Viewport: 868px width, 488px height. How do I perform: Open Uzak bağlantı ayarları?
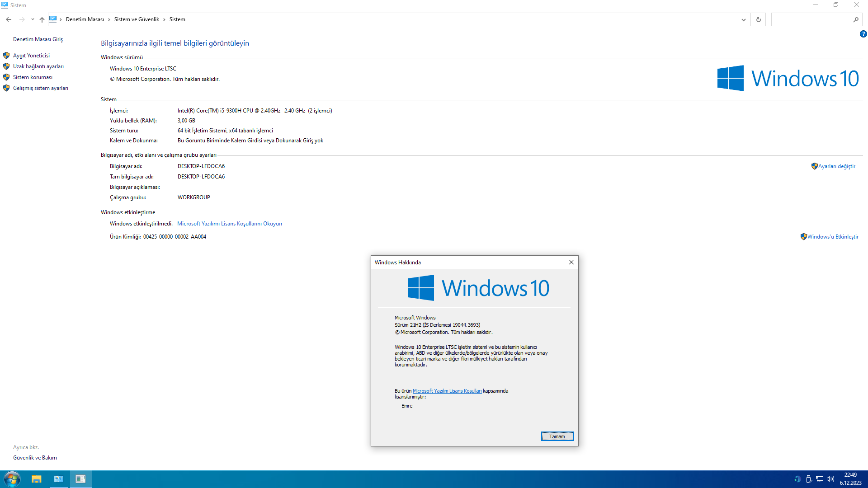point(38,66)
